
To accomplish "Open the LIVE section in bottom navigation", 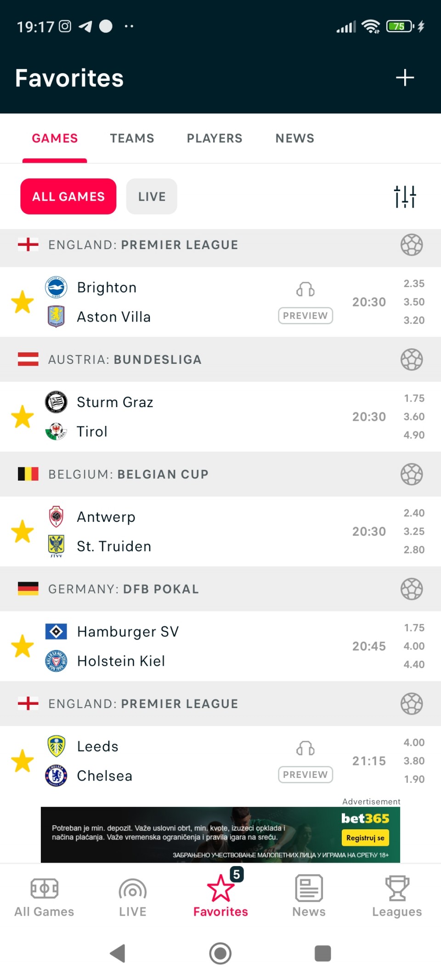I will (x=133, y=896).
